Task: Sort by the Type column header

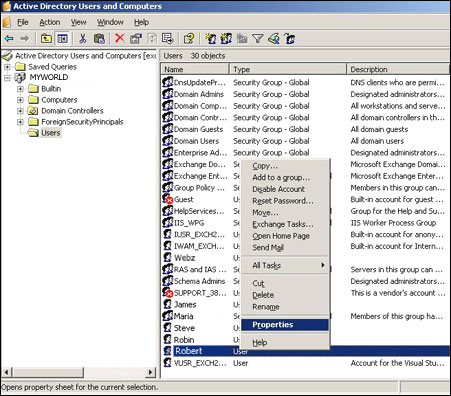Action: [288, 69]
